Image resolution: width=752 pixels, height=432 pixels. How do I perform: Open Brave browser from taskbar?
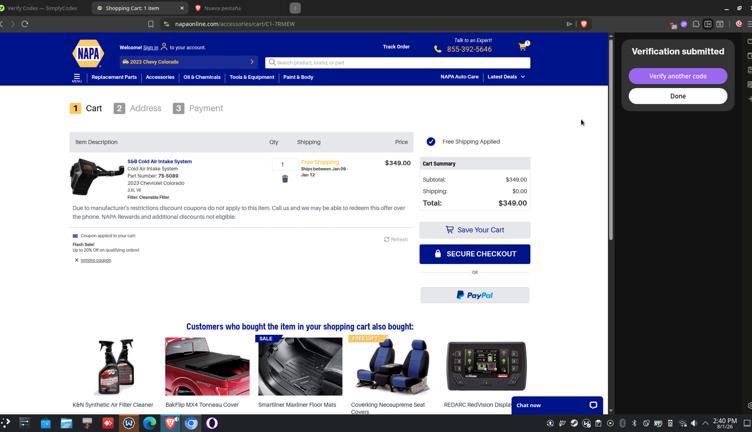(x=171, y=423)
